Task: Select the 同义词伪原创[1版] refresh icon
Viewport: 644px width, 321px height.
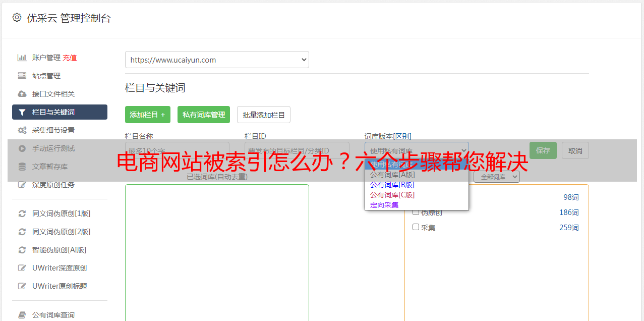Action: [x=22, y=213]
